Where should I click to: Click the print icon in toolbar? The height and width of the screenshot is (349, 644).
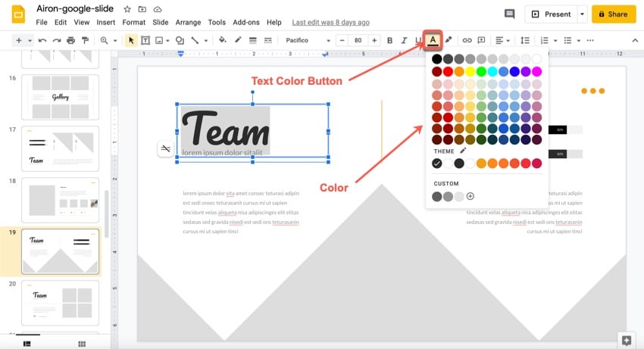[x=70, y=40]
